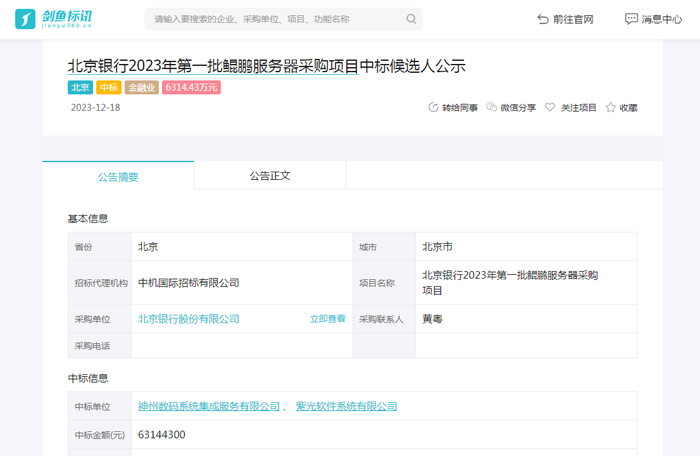
Task: Open underlined project name in title
Action: (213, 66)
